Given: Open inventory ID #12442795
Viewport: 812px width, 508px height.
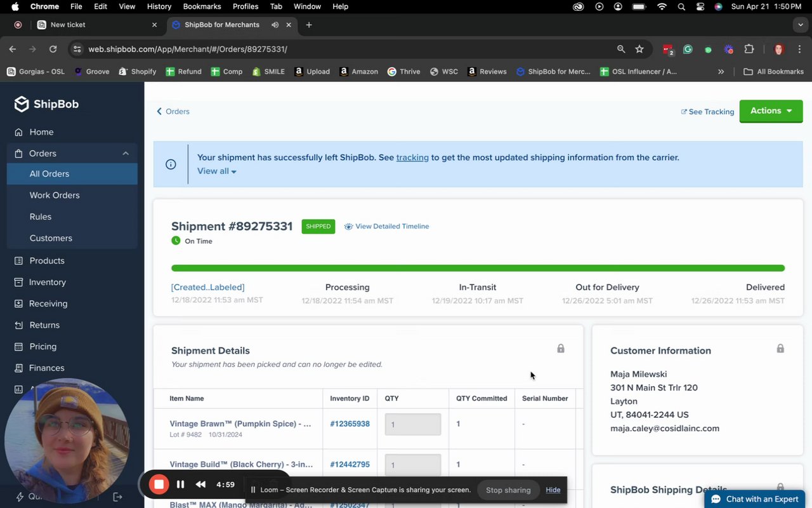Looking at the screenshot, I should pyautogui.click(x=350, y=465).
